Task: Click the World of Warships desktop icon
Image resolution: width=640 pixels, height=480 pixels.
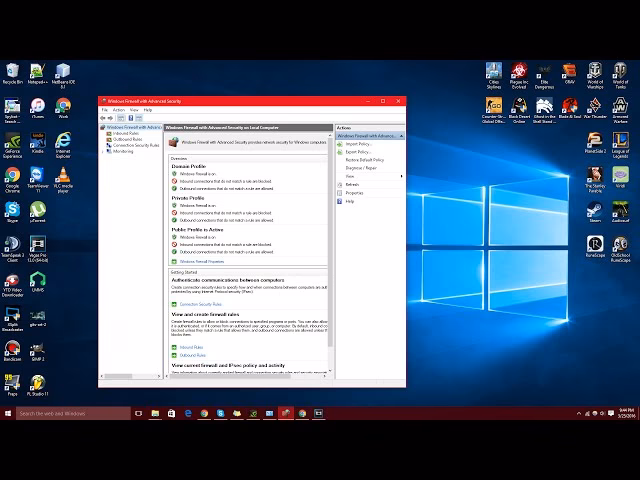Action: click(x=595, y=76)
